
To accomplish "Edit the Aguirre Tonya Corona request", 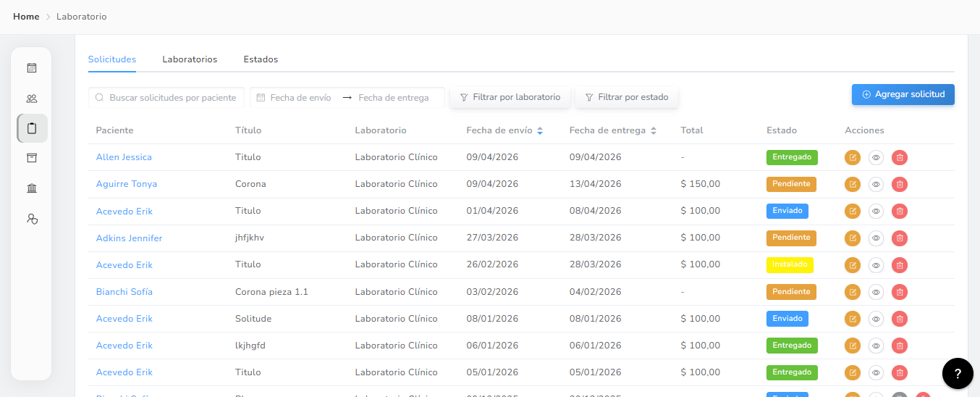I will pyautogui.click(x=853, y=184).
